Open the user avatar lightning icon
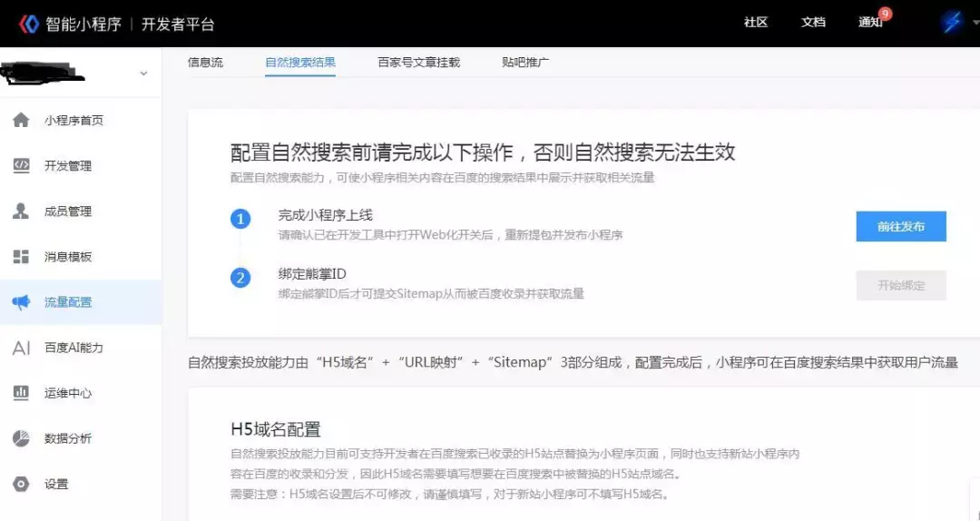 [952, 23]
